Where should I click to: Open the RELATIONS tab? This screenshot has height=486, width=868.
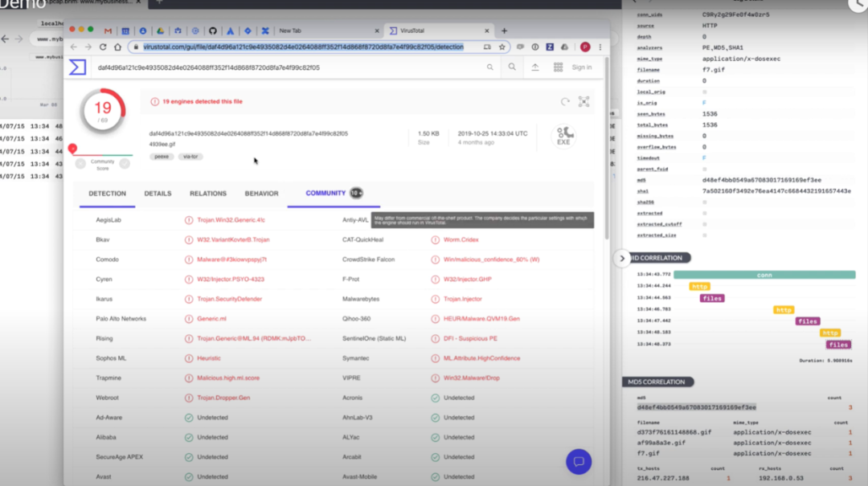click(208, 194)
